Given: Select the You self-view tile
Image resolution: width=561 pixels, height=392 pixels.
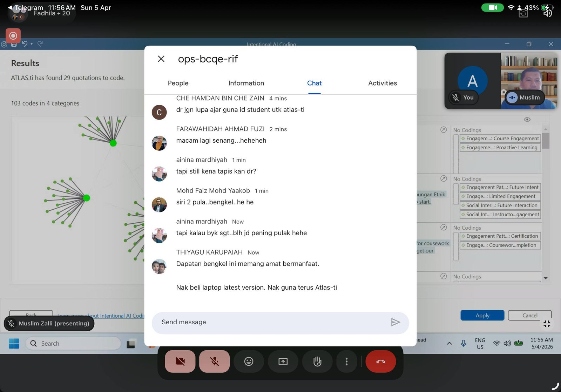Looking at the screenshot, I should coord(472,81).
